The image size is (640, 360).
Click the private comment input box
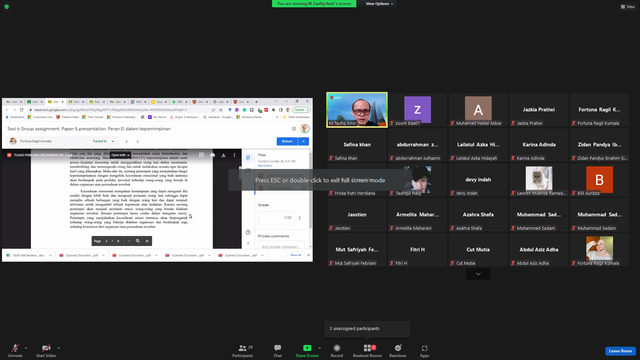(282, 246)
